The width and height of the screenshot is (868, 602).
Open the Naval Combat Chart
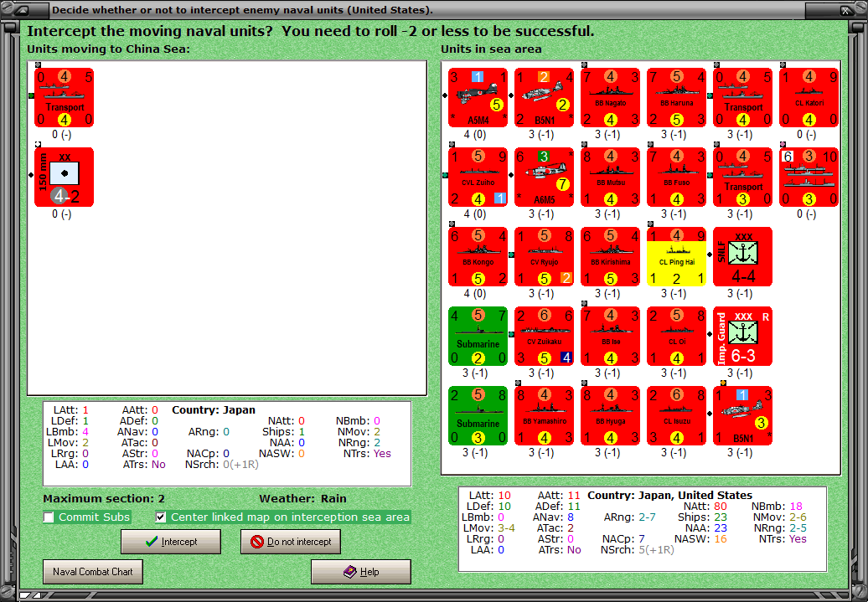93,572
